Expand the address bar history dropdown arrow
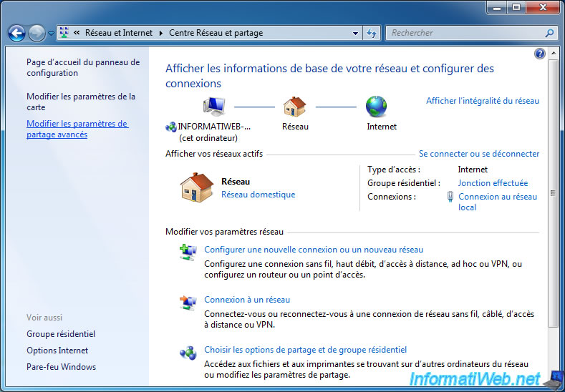Viewport: 565px width, 392px height. point(356,34)
